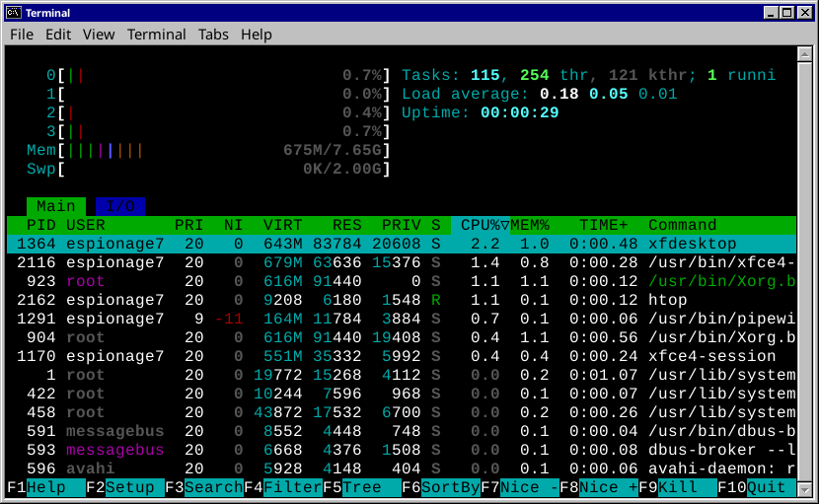819x504 pixels.
Task: Open the Terminal menu
Action: (156, 35)
